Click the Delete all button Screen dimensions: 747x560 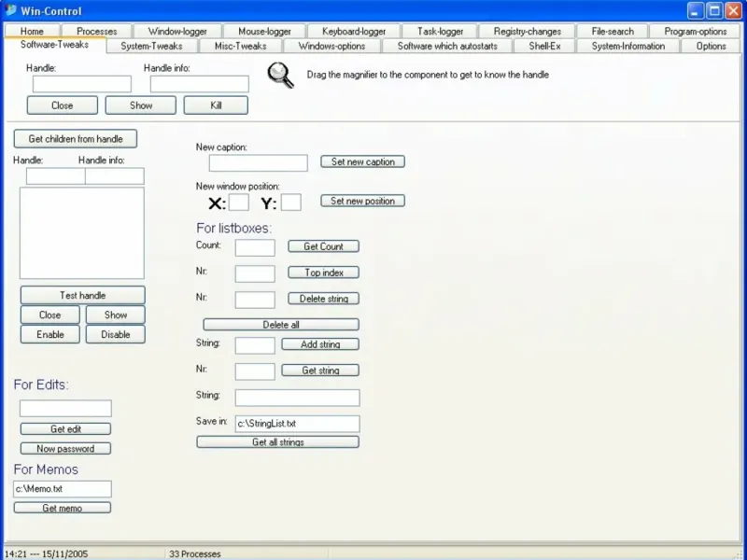[x=281, y=325]
